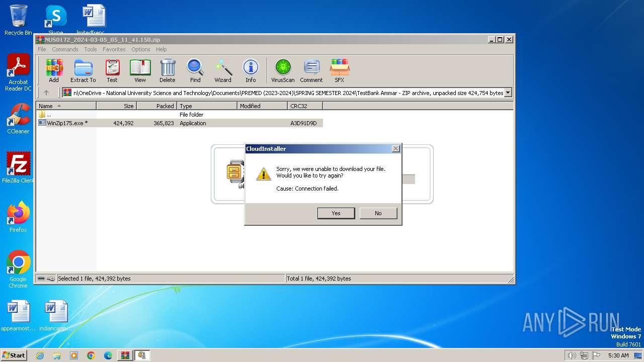644x362 pixels.
Task: Click the Delete trash icon in toolbar
Action: click(x=168, y=70)
